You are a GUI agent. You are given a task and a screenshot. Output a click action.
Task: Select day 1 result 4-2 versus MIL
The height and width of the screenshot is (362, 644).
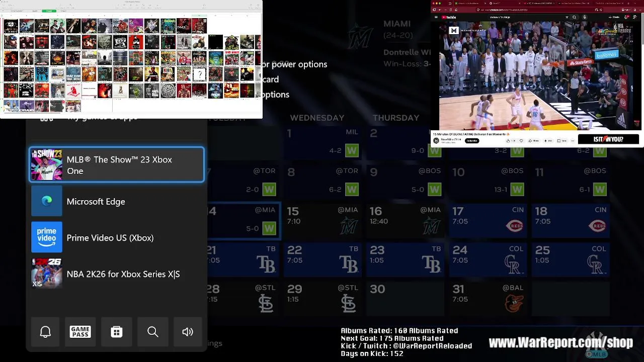[x=323, y=143]
